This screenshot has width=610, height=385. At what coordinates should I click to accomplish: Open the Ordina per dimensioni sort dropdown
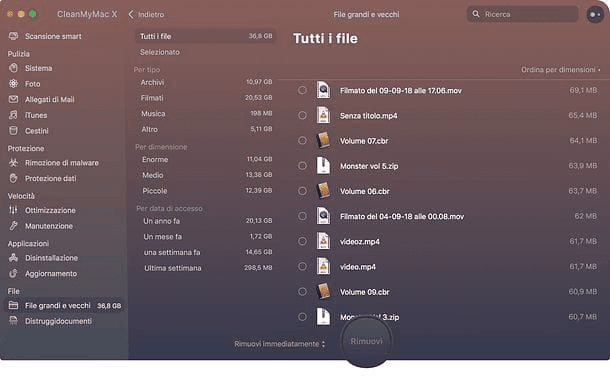click(x=561, y=70)
